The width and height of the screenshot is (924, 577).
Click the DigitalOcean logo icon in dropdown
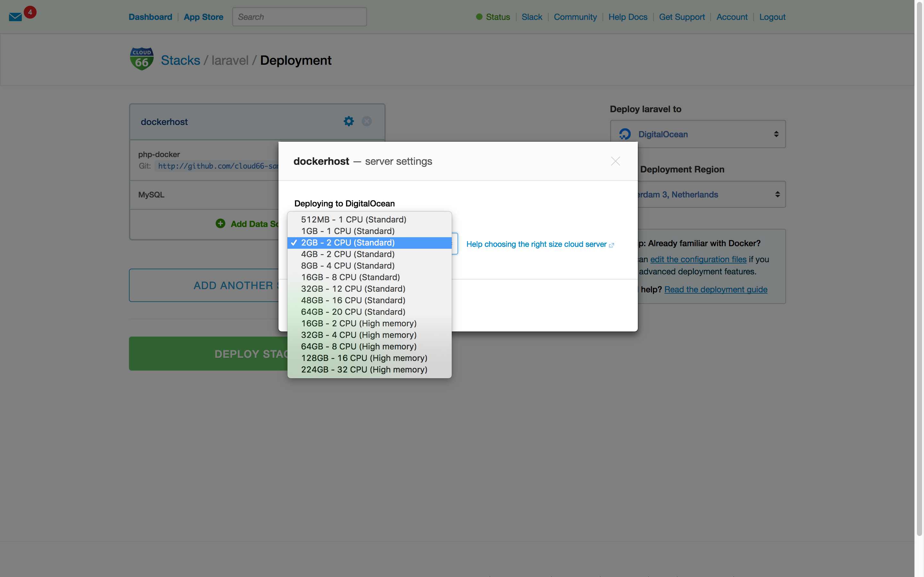pos(625,134)
